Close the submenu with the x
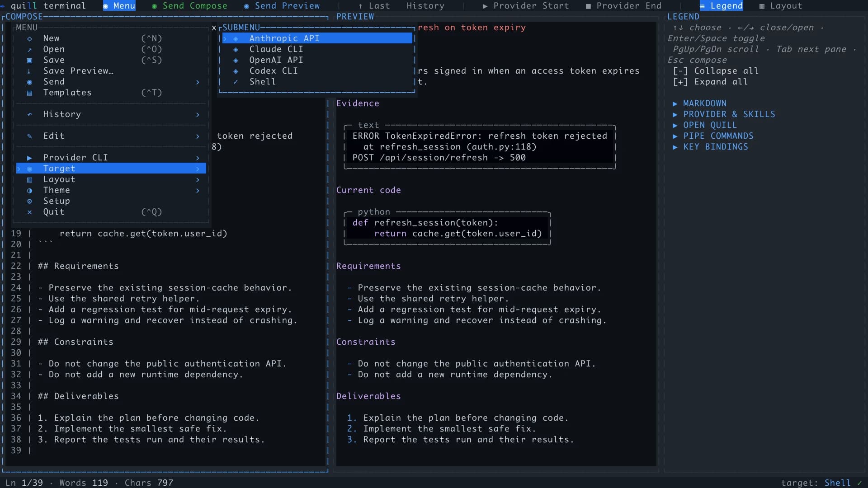 [x=214, y=28]
